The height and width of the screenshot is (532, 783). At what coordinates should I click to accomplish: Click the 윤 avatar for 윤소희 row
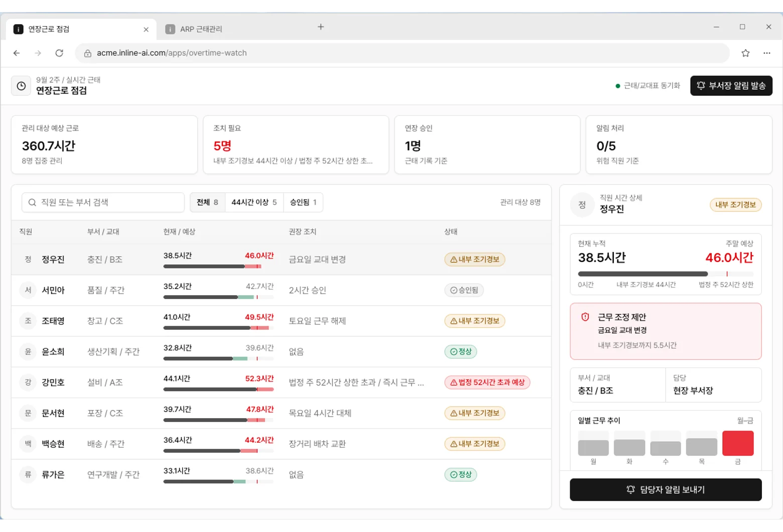[28, 351]
